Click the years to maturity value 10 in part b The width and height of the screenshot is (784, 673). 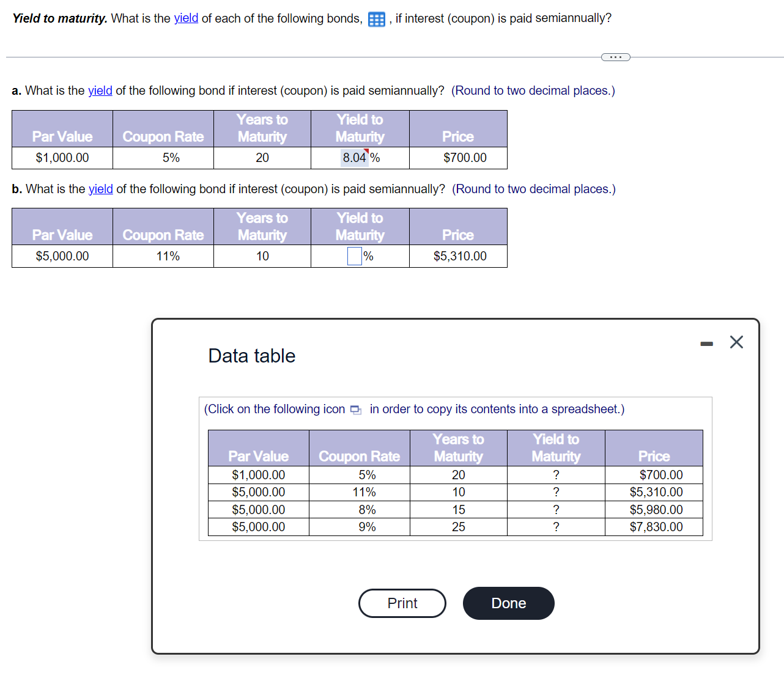point(262,256)
